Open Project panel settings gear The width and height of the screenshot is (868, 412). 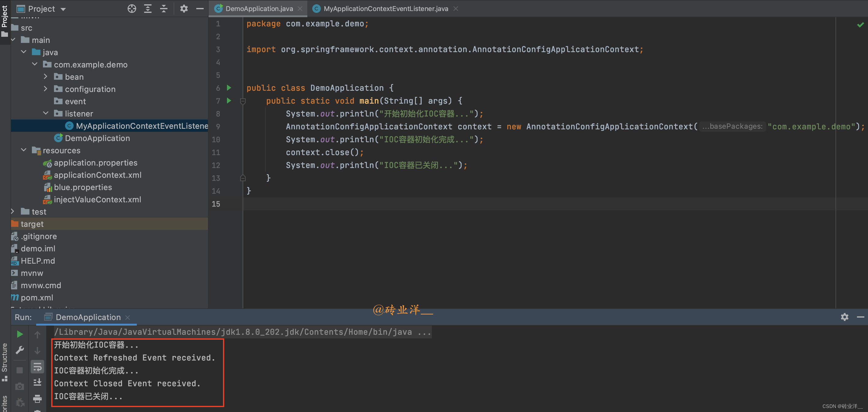coord(184,8)
